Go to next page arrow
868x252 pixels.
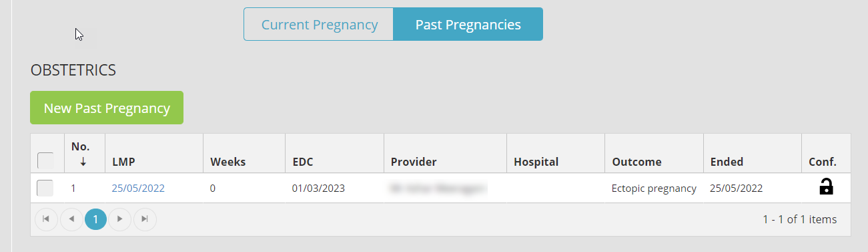click(120, 219)
